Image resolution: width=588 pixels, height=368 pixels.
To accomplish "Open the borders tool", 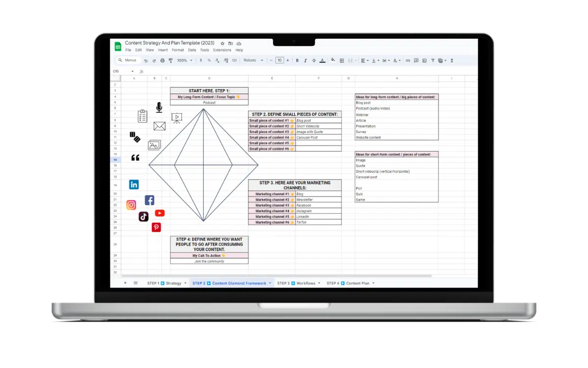I will point(342,60).
